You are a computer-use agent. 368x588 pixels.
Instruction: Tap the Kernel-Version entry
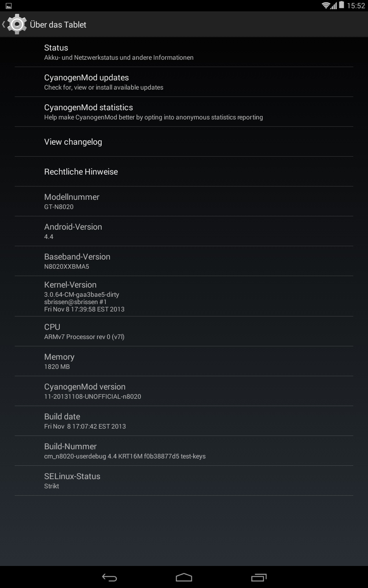point(184,296)
